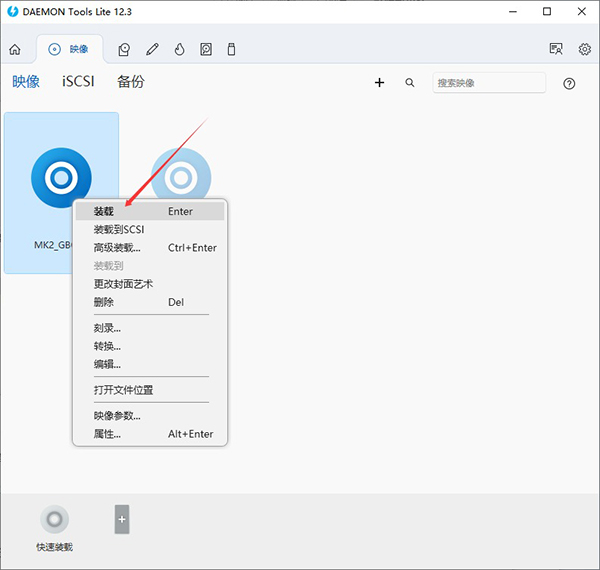Open settings gear icon
This screenshot has height=570, width=600.
584,49
